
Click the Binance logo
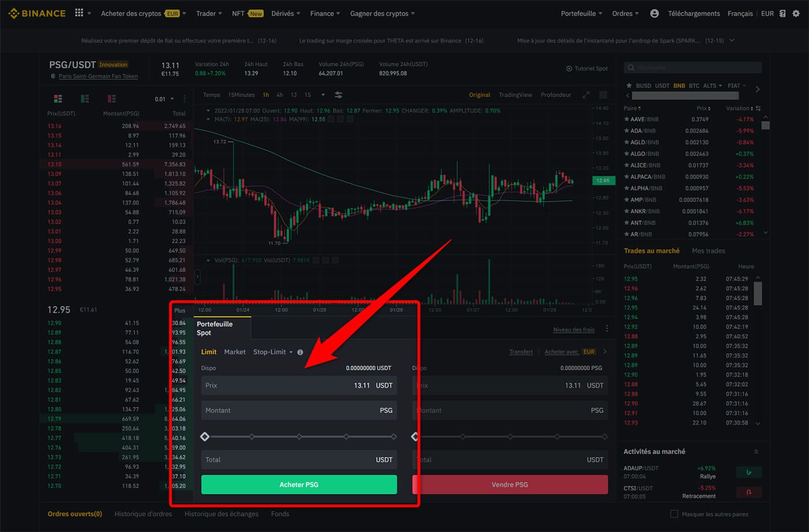37,13
